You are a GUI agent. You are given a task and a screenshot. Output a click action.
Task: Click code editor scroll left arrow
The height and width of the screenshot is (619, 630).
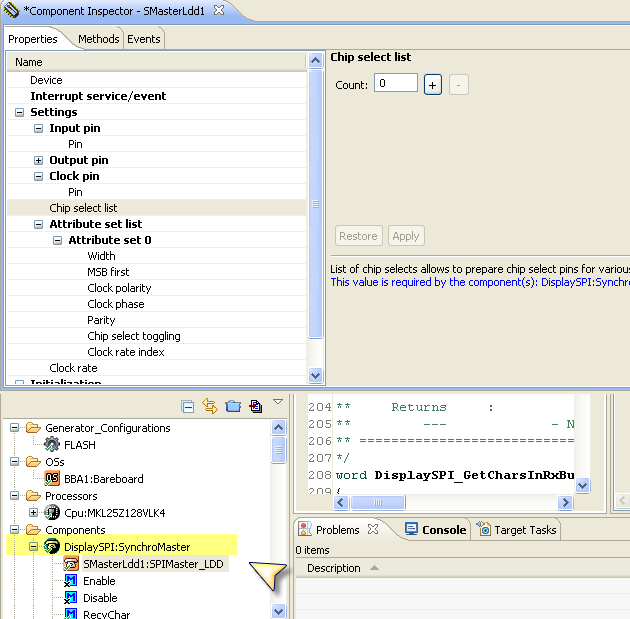coord(341,502)
